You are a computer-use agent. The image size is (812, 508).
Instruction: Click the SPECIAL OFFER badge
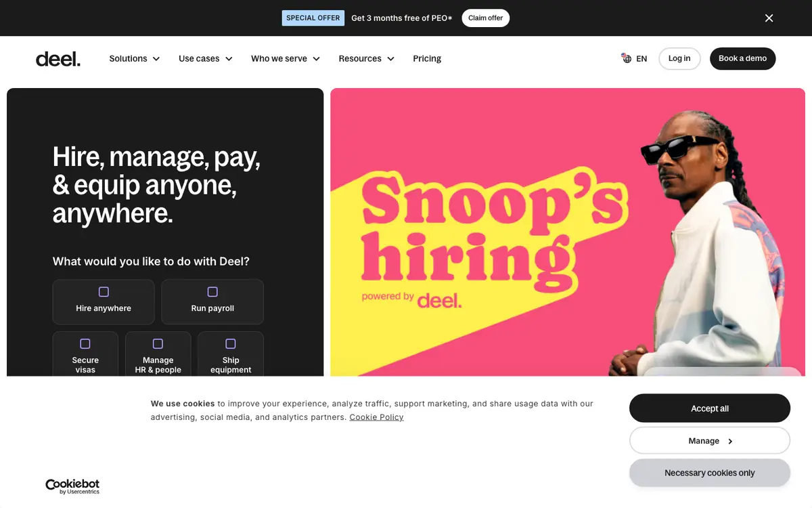[x=313, y=18]
